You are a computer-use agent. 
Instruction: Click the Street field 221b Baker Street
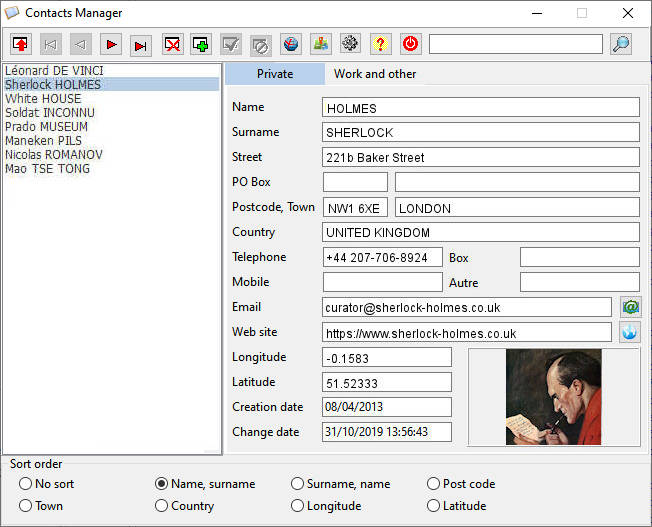(481, 157)
